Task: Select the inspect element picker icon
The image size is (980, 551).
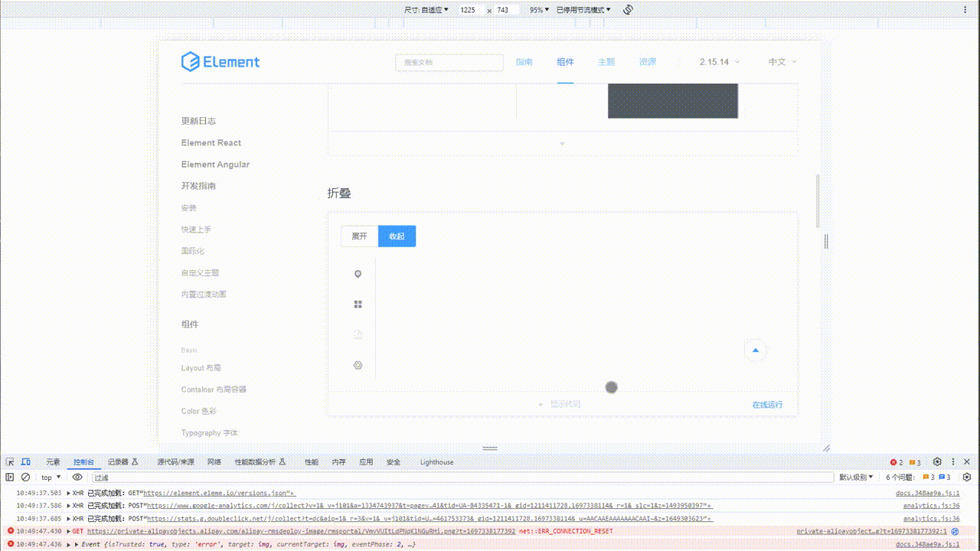Action: click(x=10, y=462)
